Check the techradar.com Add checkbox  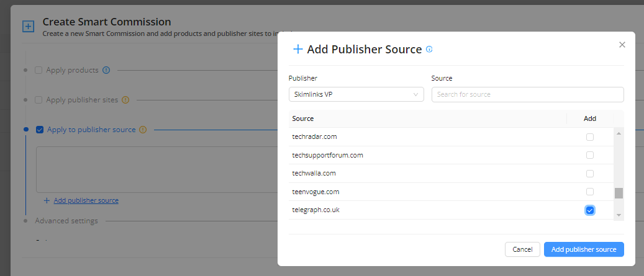pyautogui.click(x=590, y=136)
